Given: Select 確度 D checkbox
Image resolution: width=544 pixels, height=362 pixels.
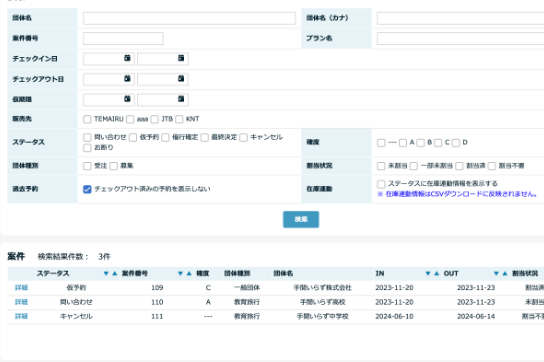Looking at the screenshot, I should (456, 143).
